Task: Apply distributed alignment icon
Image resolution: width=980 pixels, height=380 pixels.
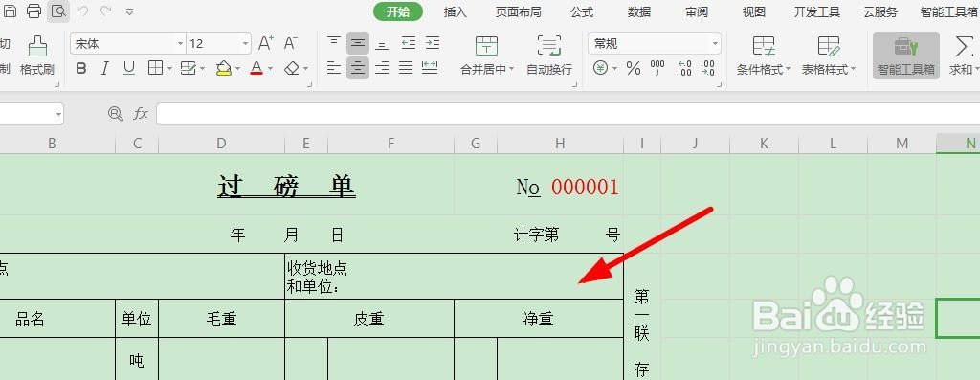Action: (x=430, y=68)
